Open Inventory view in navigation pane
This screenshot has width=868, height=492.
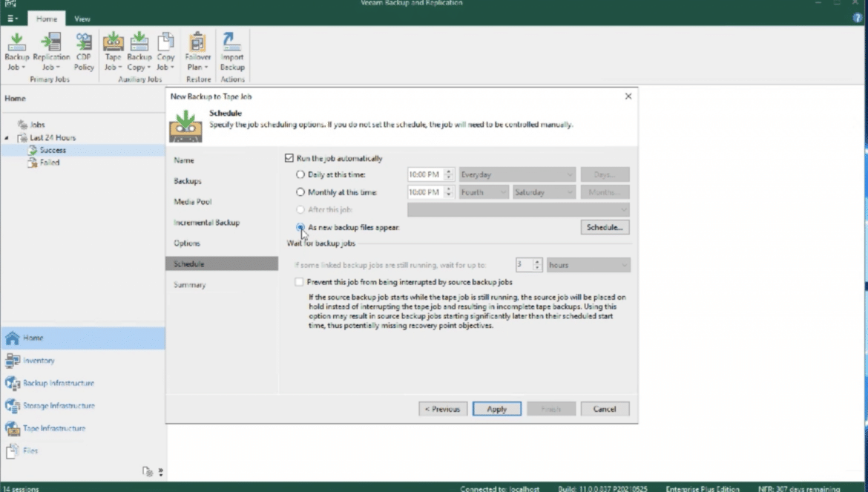(83, 361)
